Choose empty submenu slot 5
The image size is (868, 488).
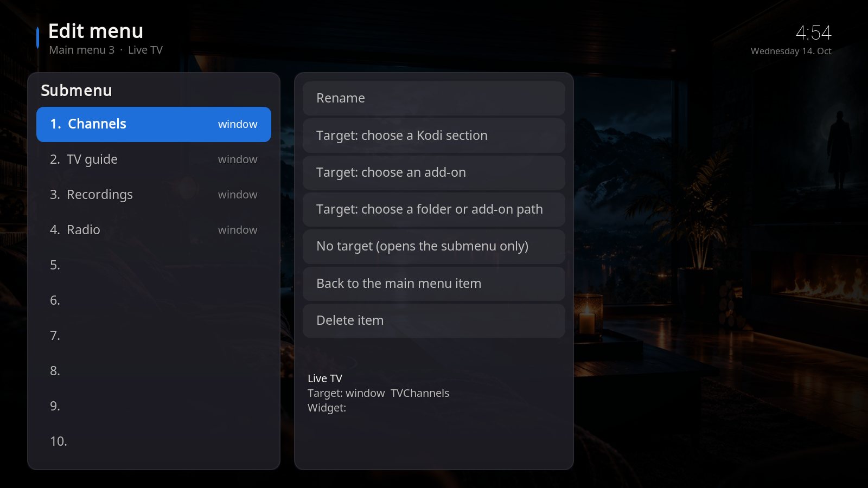pos(154,265)
